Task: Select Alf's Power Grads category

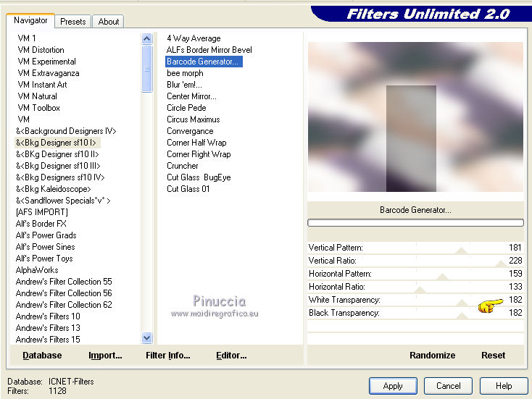Action: [46, 235]
